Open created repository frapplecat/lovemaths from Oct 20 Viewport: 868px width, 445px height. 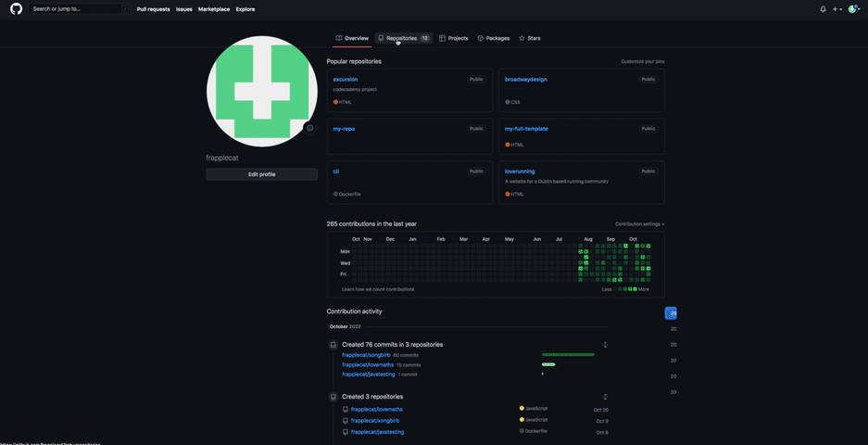point(377,410)
